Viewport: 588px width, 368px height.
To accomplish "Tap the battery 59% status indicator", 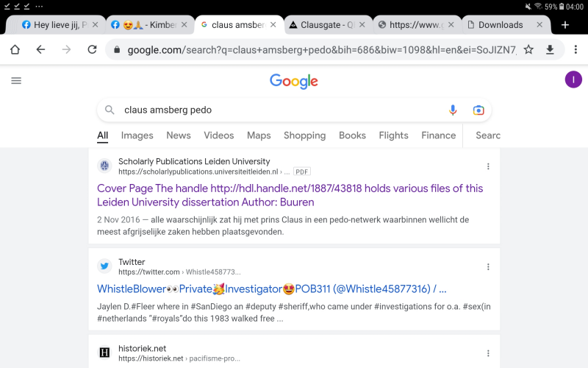I will (x=554, y=7).
